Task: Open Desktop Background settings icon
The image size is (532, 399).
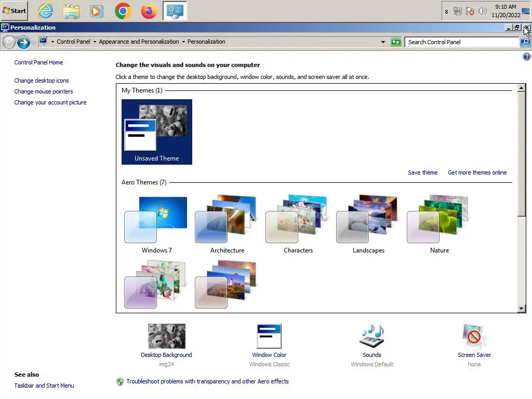Action: 167,336
